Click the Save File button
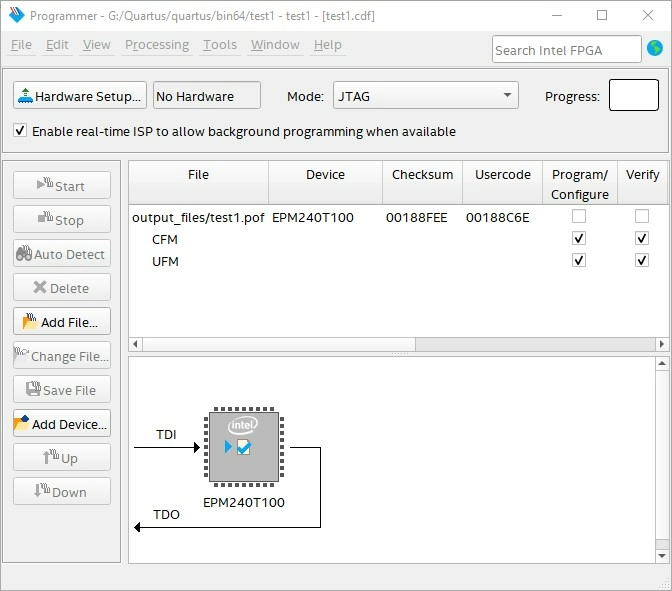 coord(62,390)
